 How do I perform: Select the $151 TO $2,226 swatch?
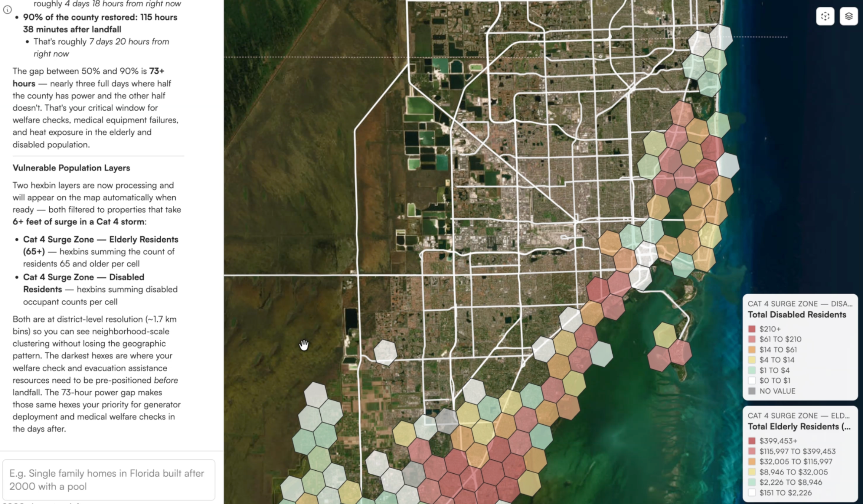click(x=752, y=493)
